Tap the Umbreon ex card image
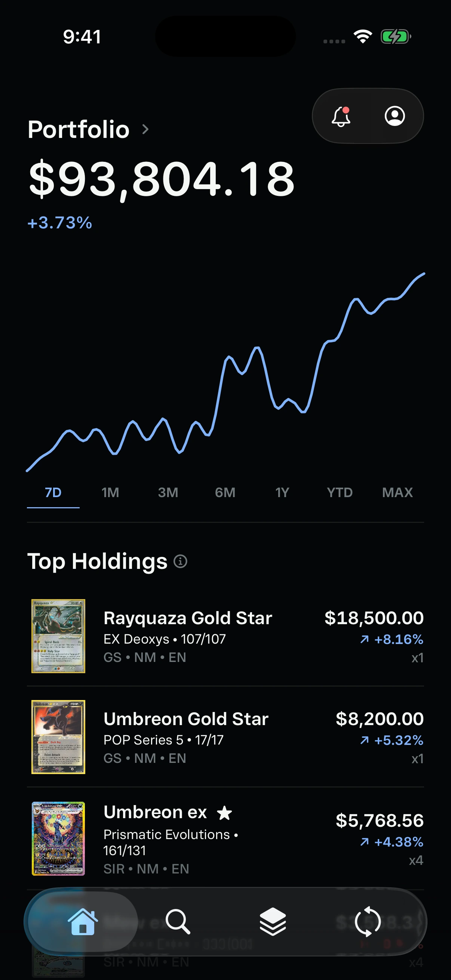Image resolution: width=451 pixels, height=980 pixels. (x=58, y=838)
